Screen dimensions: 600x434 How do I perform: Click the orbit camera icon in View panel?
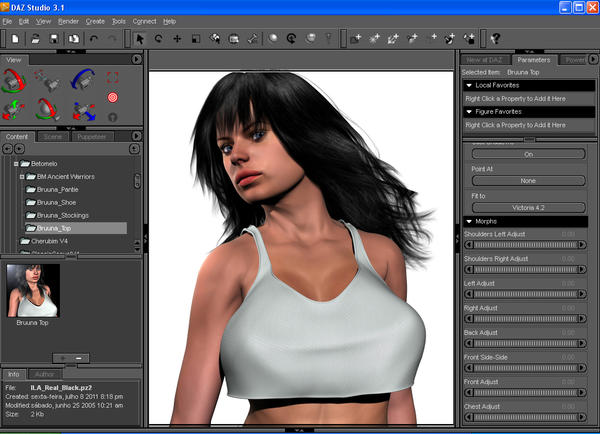click(15, 78)
